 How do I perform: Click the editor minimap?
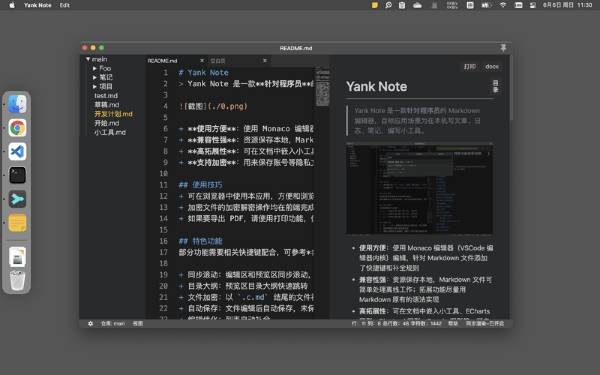point(323,87)
